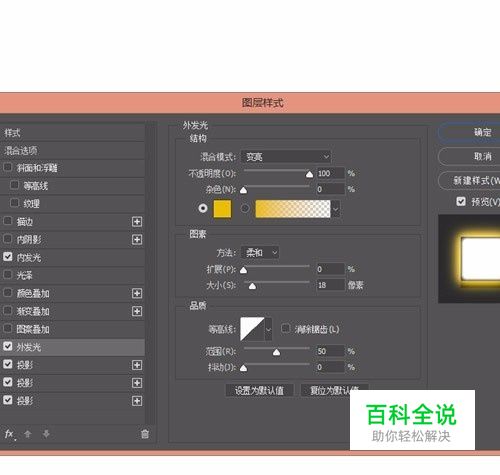Click the 抖动 value input field
The height and width of the screenshot is (475, 500).
tap(330, 367)
